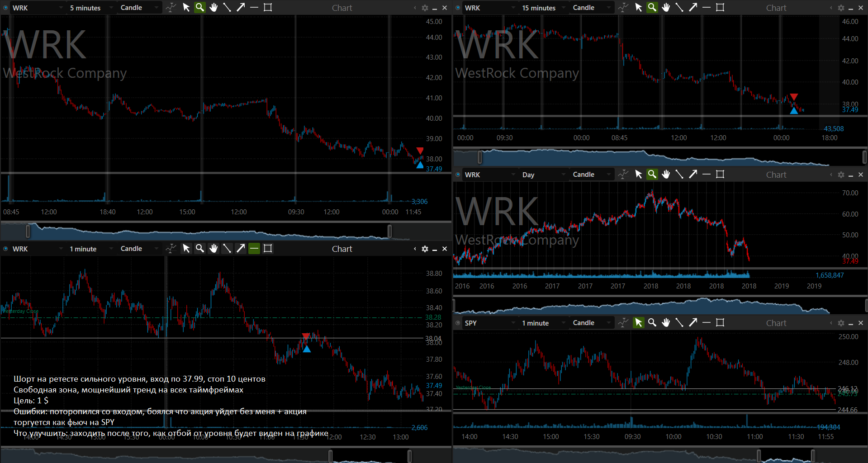The height and width of the screenshot is (463, 868).
Task: Choose line tool in WRK 15 minutes chart
Action: point(679,8)
